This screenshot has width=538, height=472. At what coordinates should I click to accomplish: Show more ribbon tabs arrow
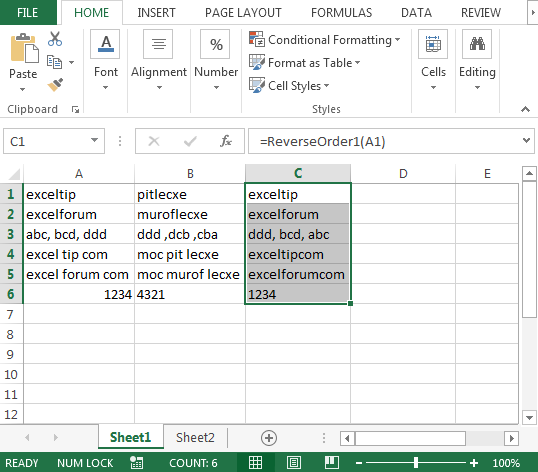tap(533, 12)
